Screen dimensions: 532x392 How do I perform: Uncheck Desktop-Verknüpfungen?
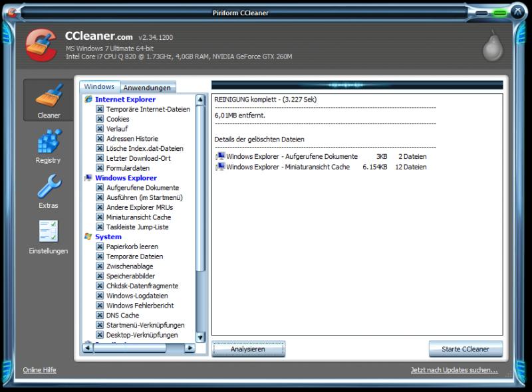(99, 335)
